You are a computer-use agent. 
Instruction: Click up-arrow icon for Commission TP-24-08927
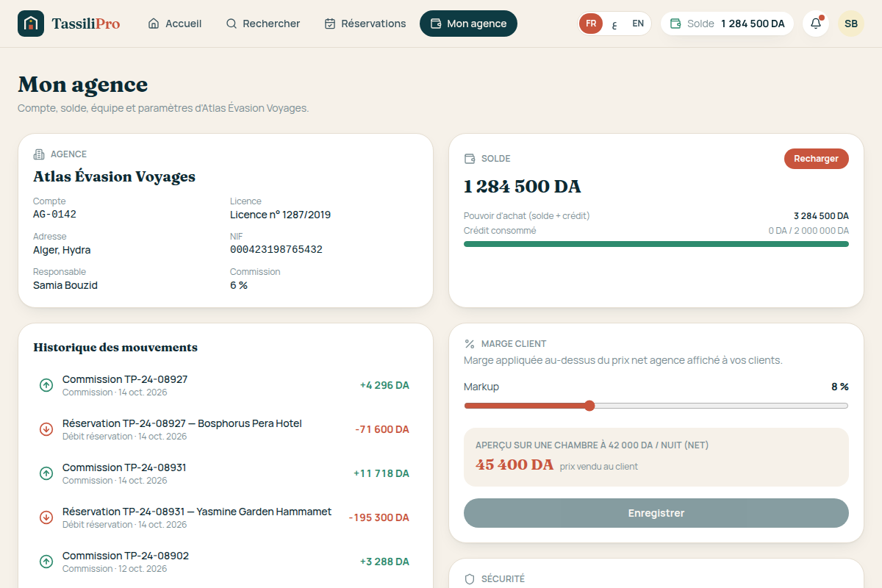(46, 385)
